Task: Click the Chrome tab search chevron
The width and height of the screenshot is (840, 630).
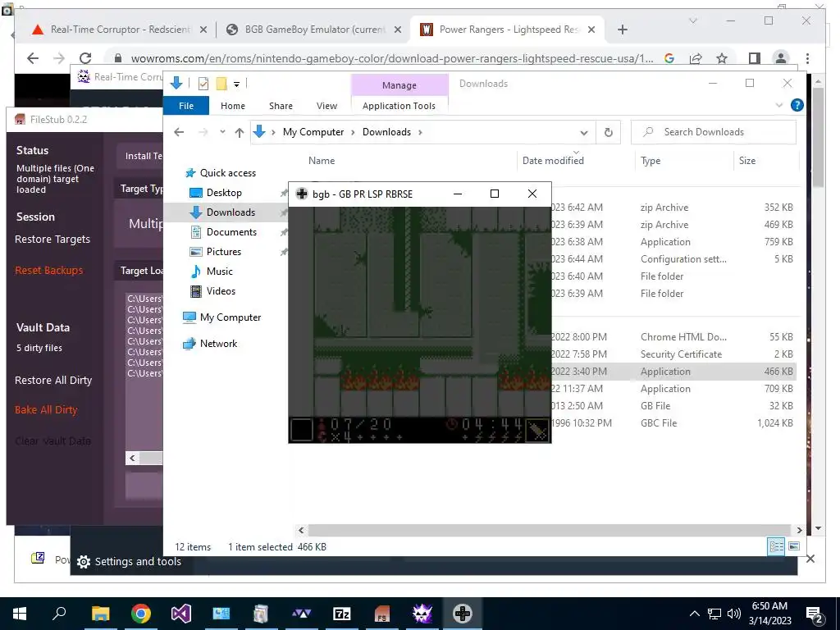Action: (x=692, y=21)
